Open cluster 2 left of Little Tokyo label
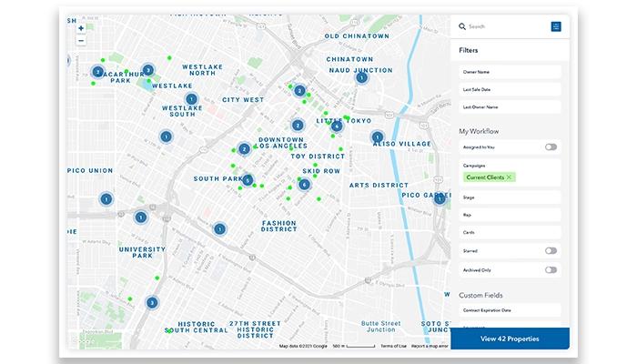The image size is (637, 364). (298, 126)
